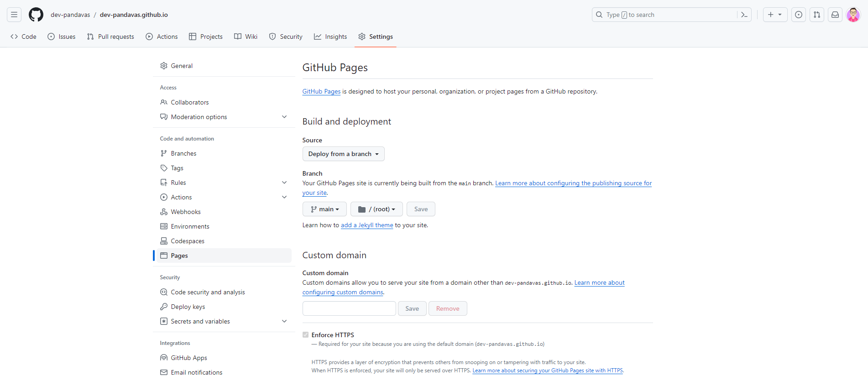
Task: Click the Codespaces icon in sidebar
Action: [x=164, y=241]
